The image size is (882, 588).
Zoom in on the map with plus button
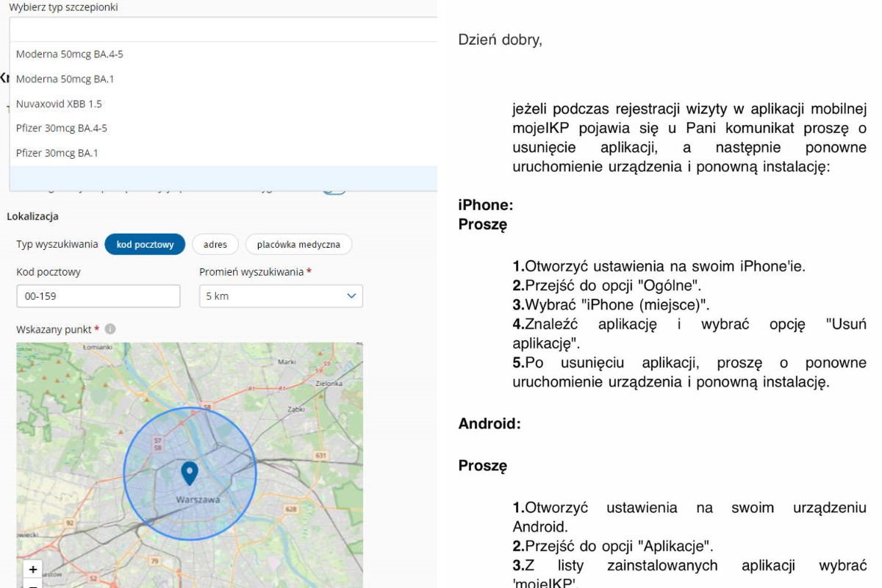coord(33,569)
